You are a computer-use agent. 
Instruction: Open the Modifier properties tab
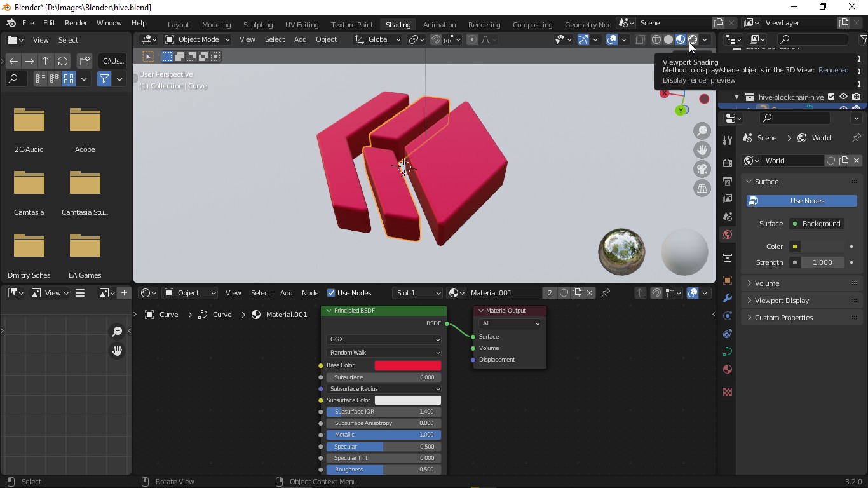pos(728,298)
